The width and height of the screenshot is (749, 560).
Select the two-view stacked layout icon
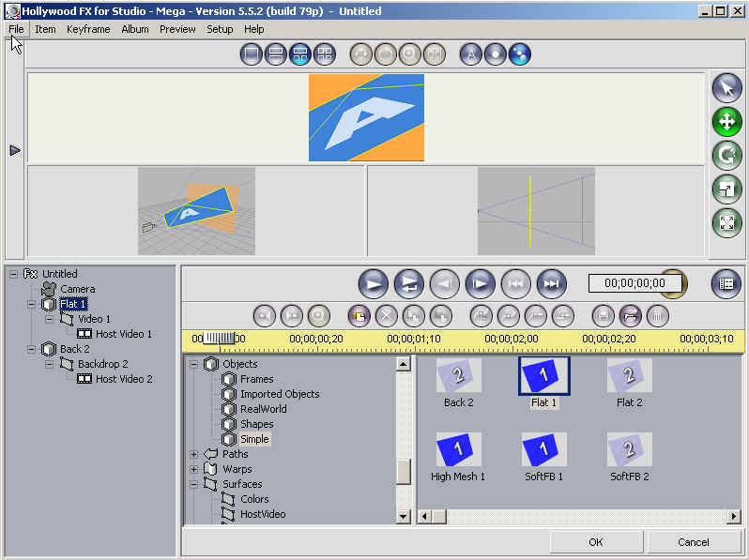[276, 54]
